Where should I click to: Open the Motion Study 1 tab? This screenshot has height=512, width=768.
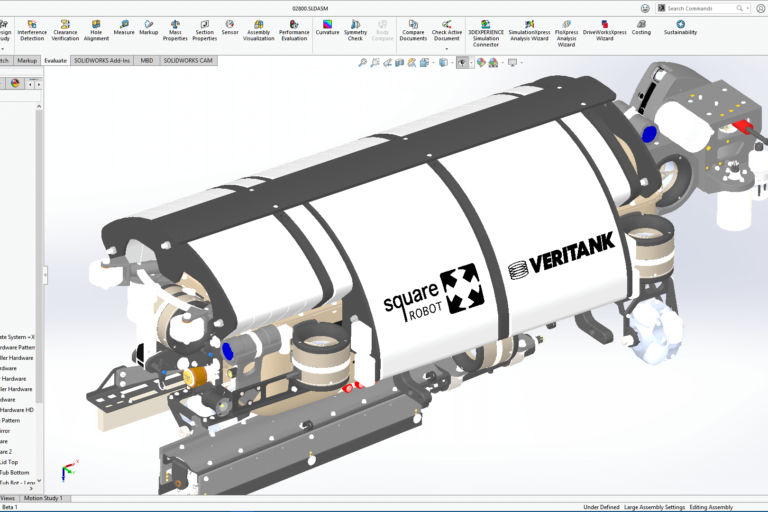[43, 497]
